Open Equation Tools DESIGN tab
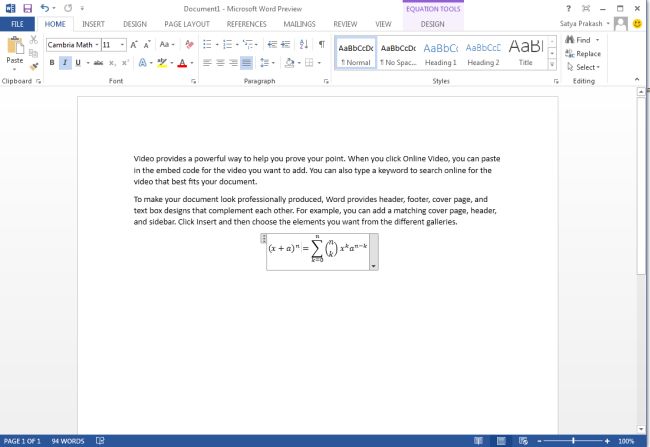The height and width of the screenshot is (447, 650). [432, 24]
